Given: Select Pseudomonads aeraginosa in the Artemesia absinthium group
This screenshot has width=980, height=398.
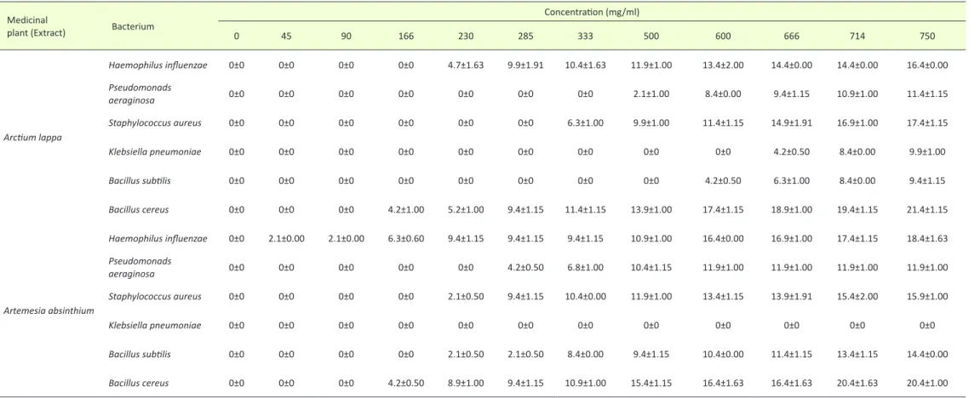Looking at the screenshot, I should click(x=140, y=267).
